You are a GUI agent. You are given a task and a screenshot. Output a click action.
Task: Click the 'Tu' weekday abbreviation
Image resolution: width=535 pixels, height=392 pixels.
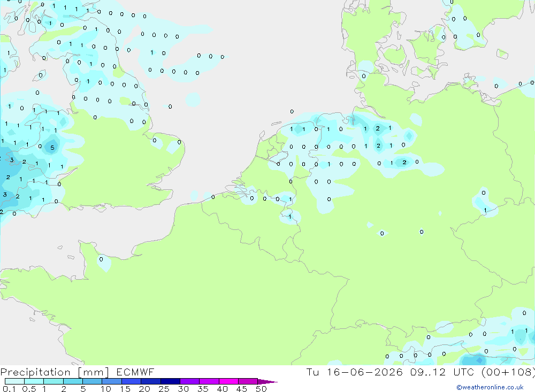tap(312, 372)
